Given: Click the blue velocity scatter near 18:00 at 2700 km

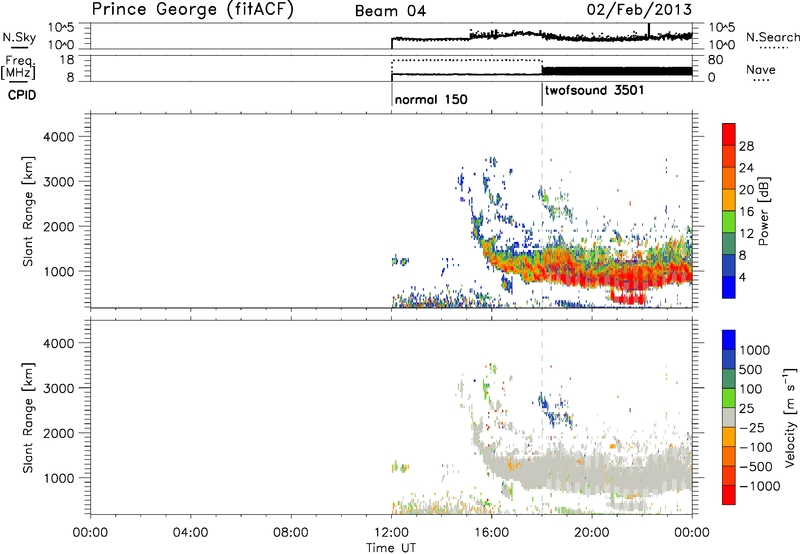Looking at the screenshot, I should [x=544, y=401].
